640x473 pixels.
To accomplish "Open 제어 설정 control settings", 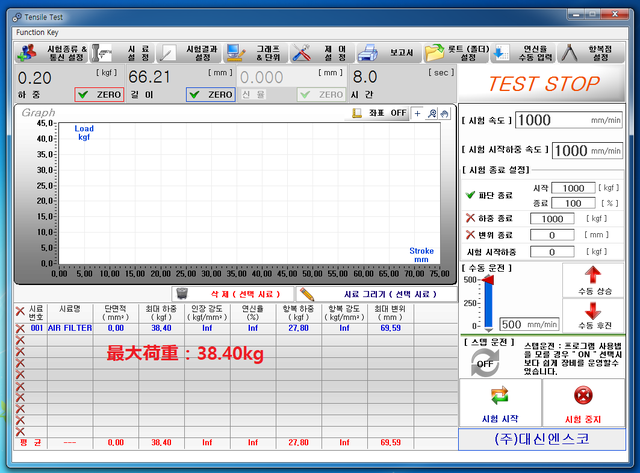I will click(303, 53).
